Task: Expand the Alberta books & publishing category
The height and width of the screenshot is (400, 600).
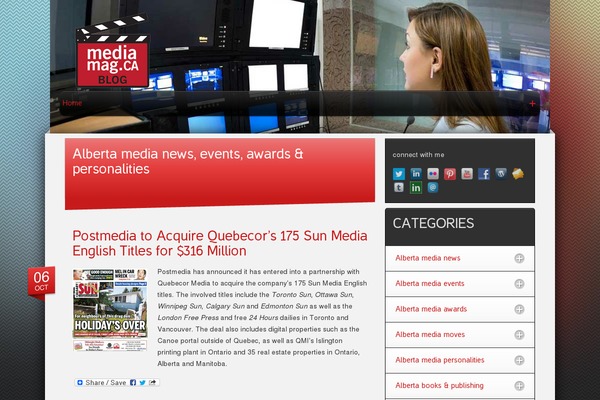Action: coord(519,386)
